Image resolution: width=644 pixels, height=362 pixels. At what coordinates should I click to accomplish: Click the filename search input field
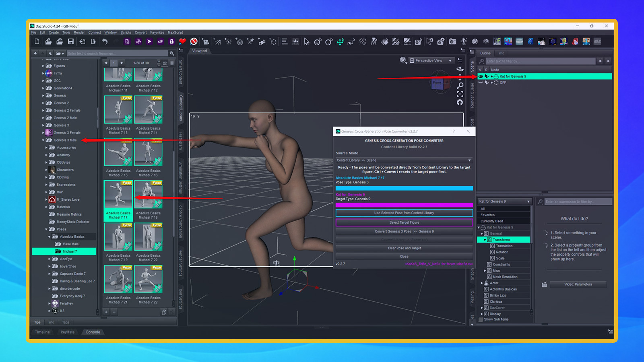(x=118, y=53)
